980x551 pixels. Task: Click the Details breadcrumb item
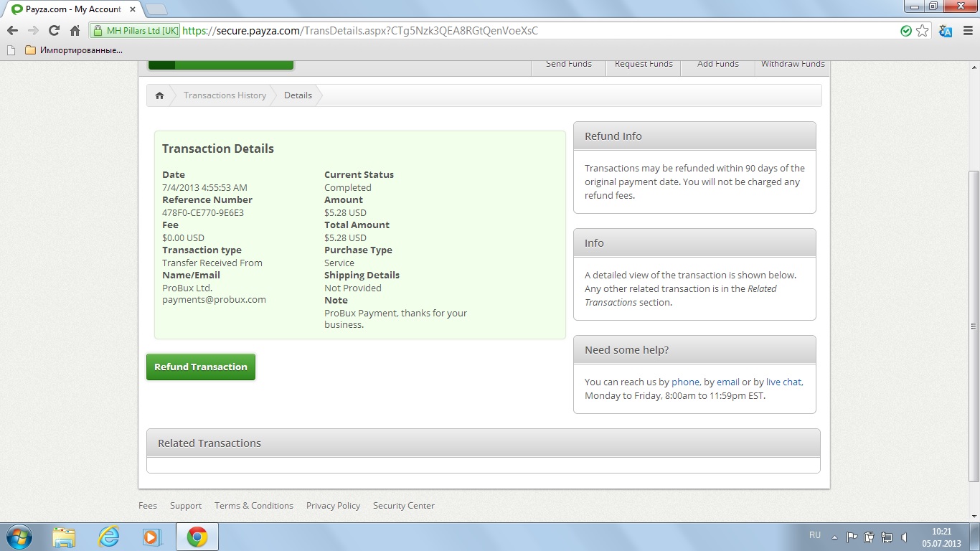pyautogui.click(x=298, y=95)
